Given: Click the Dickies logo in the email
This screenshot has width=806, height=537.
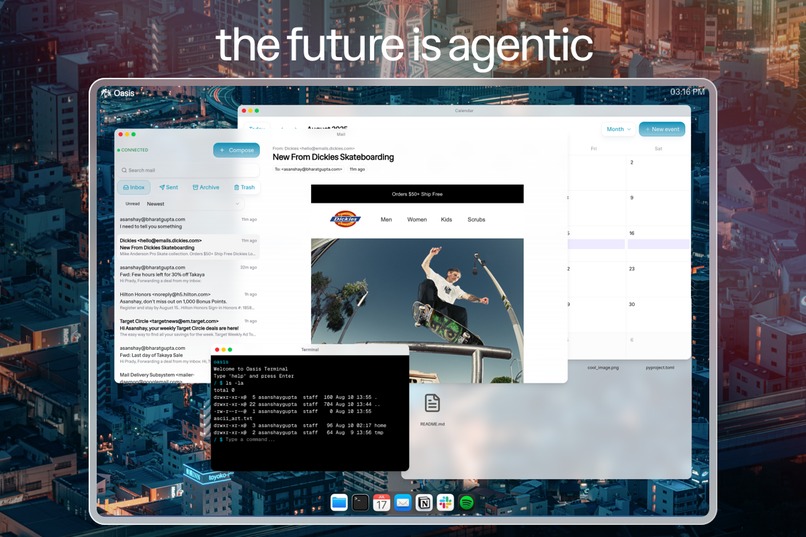Looking at the screenshot, I should tap(345, 219).
